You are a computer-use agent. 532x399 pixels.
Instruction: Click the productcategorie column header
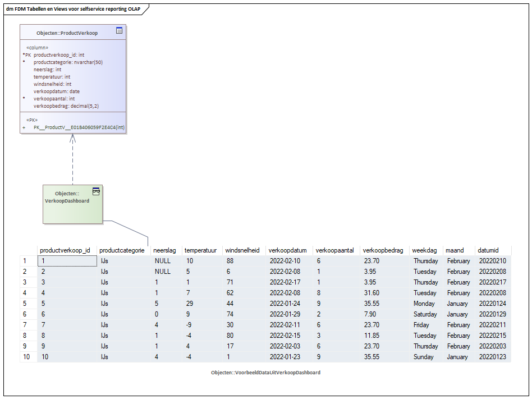(x=122, y=250)
